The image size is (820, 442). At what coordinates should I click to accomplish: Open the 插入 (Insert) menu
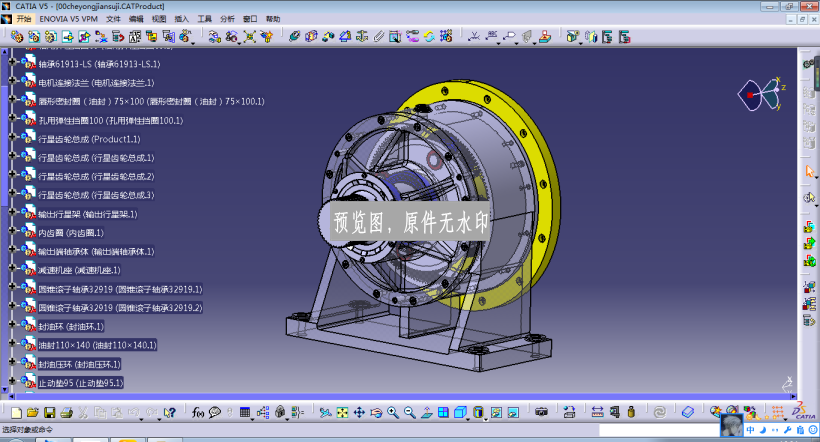[x=181, y=19]
